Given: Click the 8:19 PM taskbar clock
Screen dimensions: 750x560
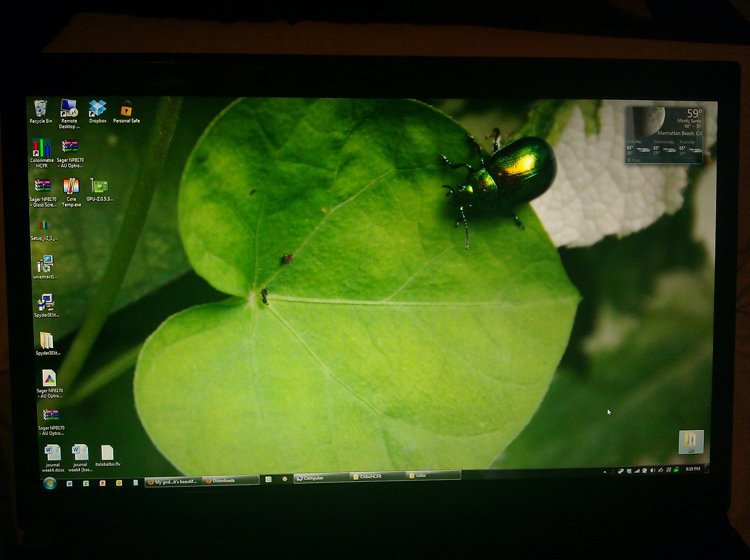Looking at the screenshot, I should point(693,469).
